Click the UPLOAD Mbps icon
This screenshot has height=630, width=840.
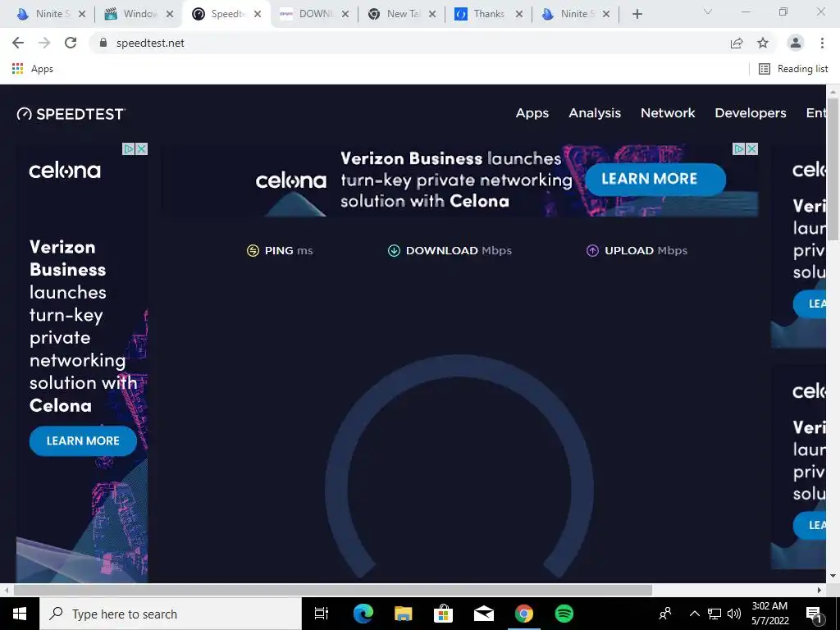(x=592, y=251)
